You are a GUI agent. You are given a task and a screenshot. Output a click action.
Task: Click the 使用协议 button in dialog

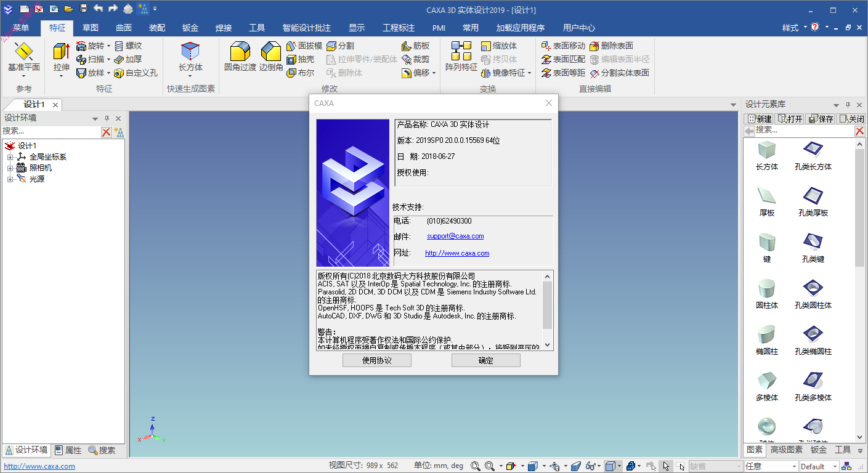(x=377, y=360)
